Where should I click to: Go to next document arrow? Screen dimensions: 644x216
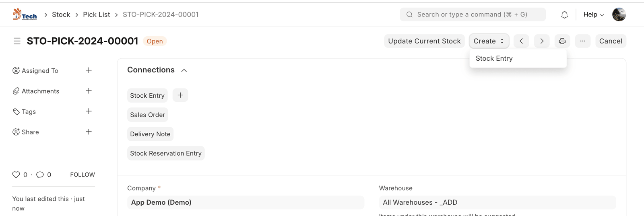pyautogui.click(x=542, y=41)
